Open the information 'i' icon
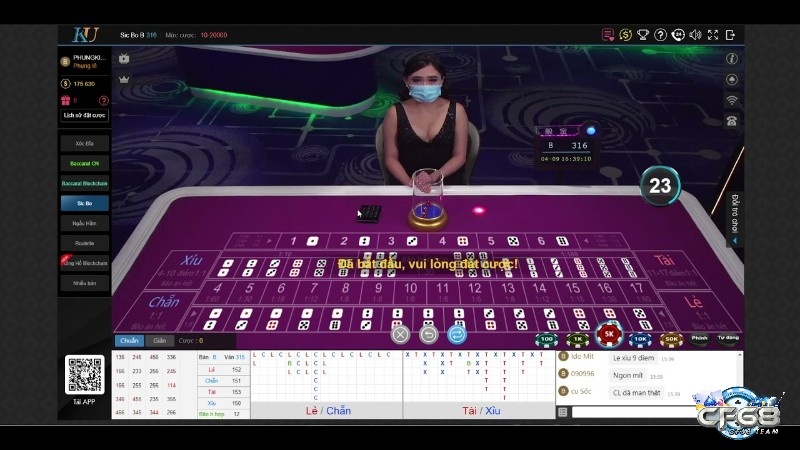 732,59
